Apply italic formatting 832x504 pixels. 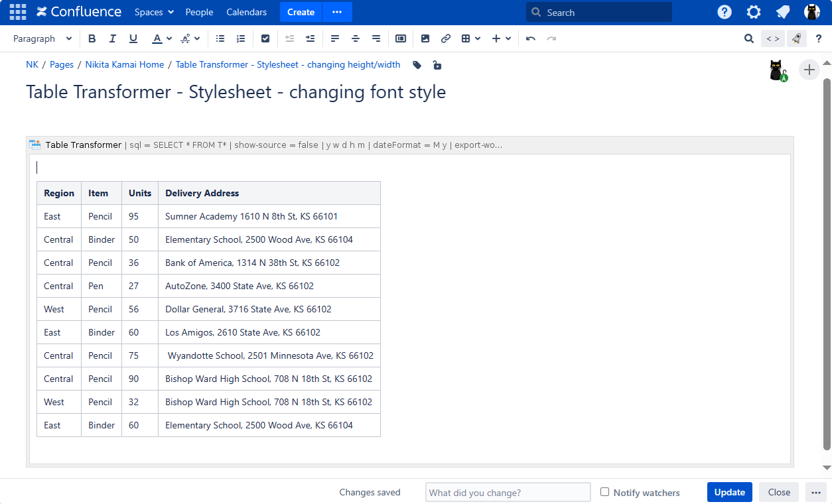[x=113, y=38]
